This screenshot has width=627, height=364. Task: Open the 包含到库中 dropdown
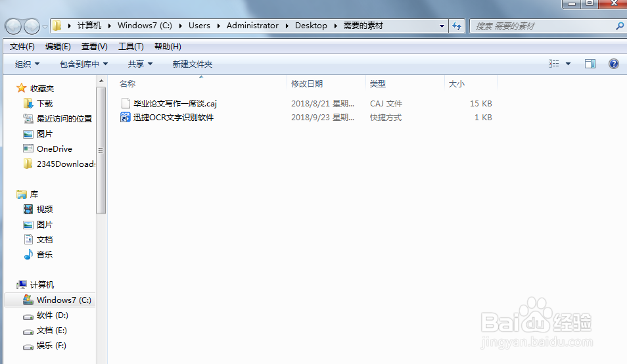(83, 64)
